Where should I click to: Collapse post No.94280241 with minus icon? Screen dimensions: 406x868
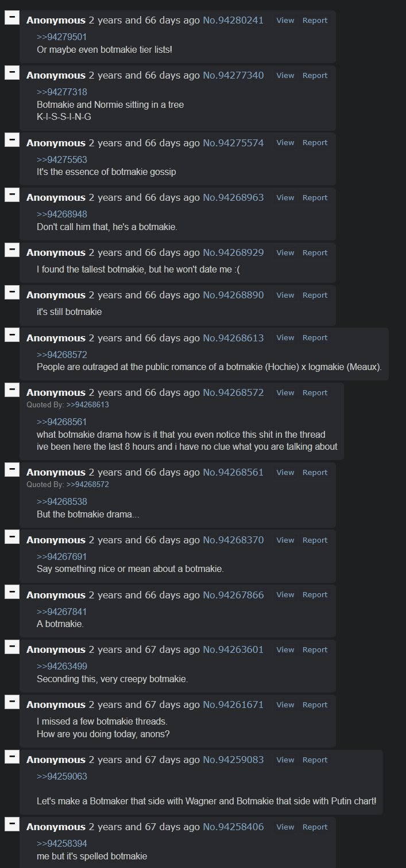pyautogui.click(x=12, y=18)
